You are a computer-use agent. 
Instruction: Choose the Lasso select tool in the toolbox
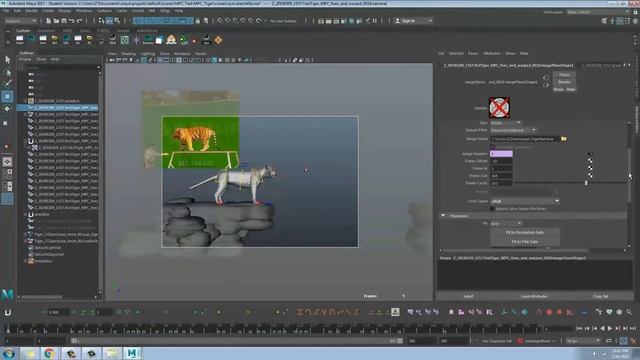click(x=7, y=73)
